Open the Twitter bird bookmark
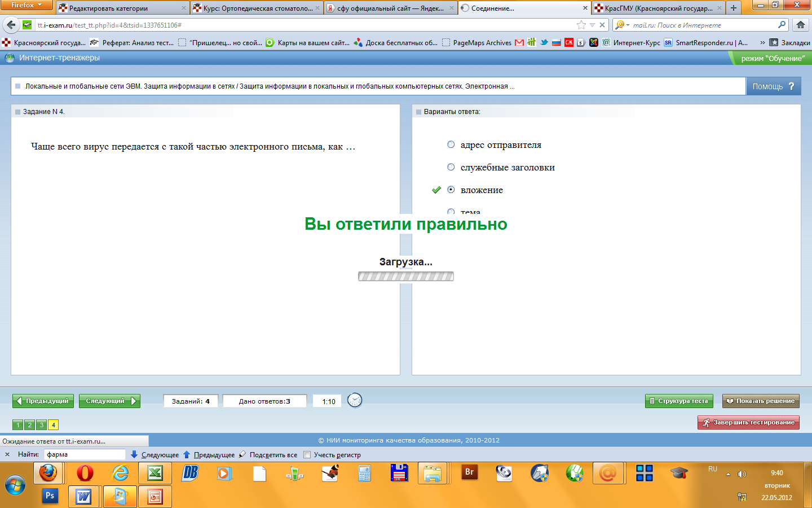The width and height of the screenshot is (812, 508). click(x=544, y=42)
